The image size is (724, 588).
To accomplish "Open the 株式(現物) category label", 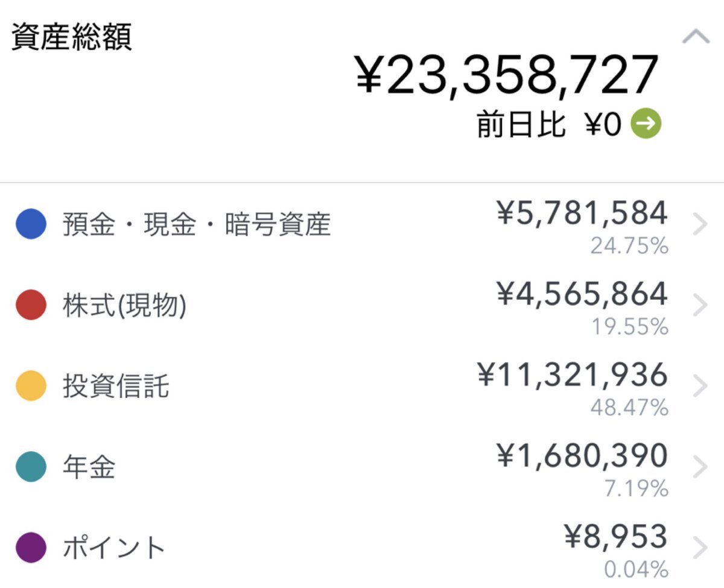I will 125,306.
